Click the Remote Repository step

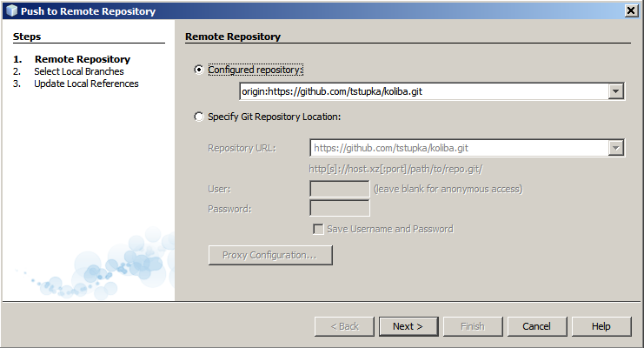click(82, 59)
